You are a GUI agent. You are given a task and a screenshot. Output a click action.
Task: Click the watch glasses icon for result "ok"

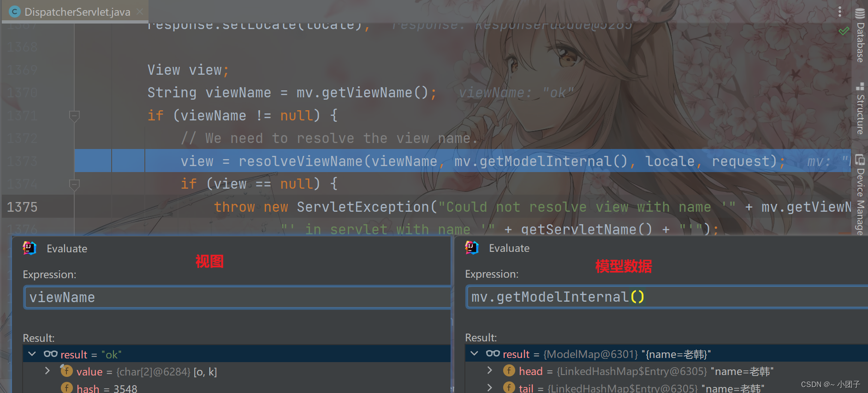pos(51,354)
